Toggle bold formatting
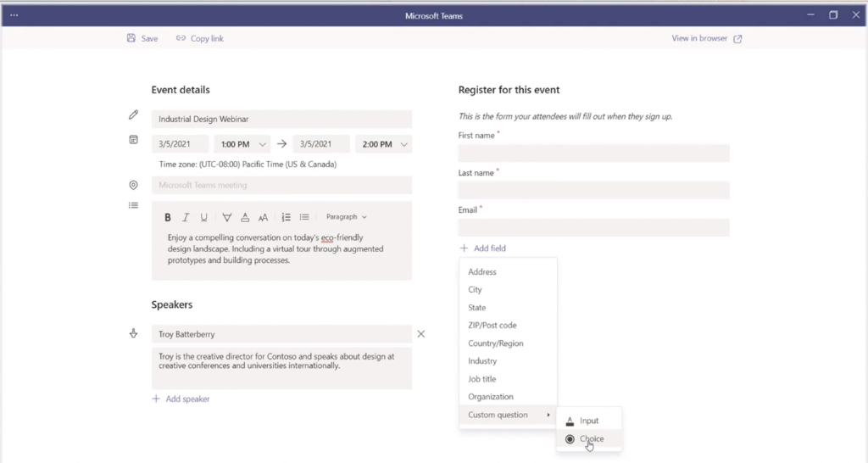 (168, 217)
